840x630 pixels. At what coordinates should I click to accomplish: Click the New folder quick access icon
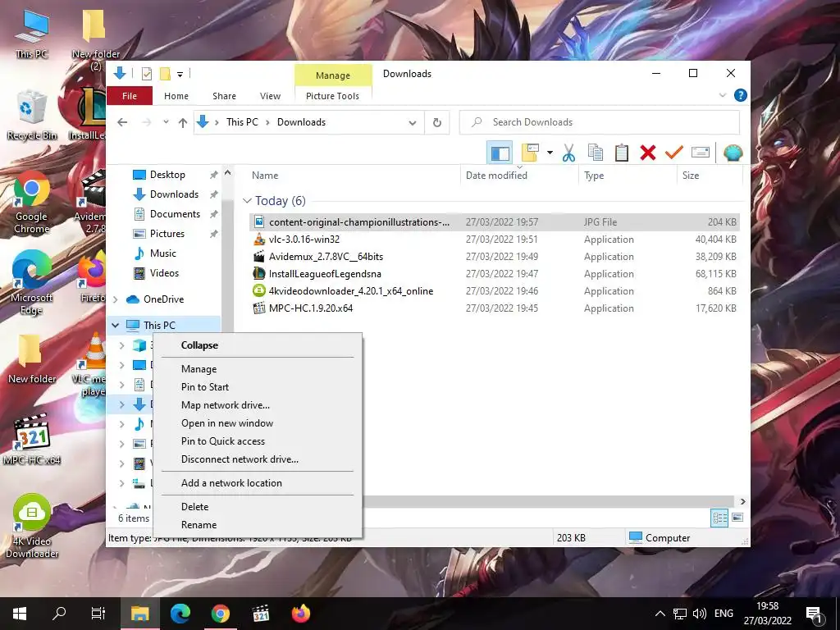pos(166,74)
